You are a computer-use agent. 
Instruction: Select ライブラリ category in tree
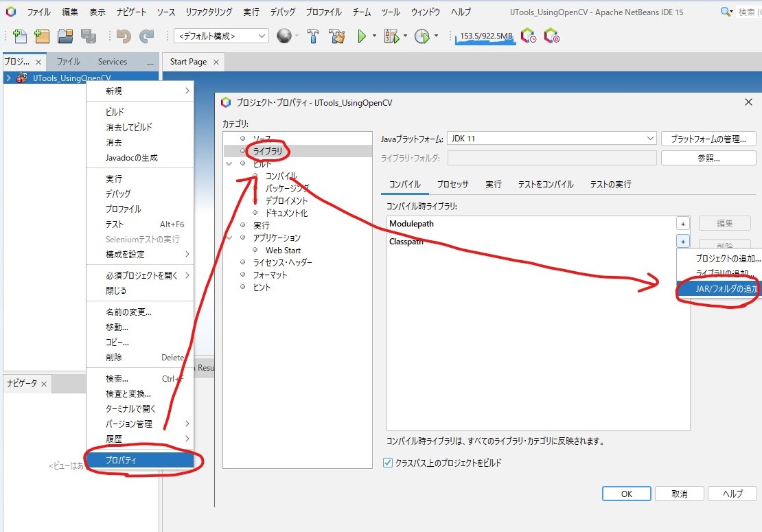tap(267, 151)
